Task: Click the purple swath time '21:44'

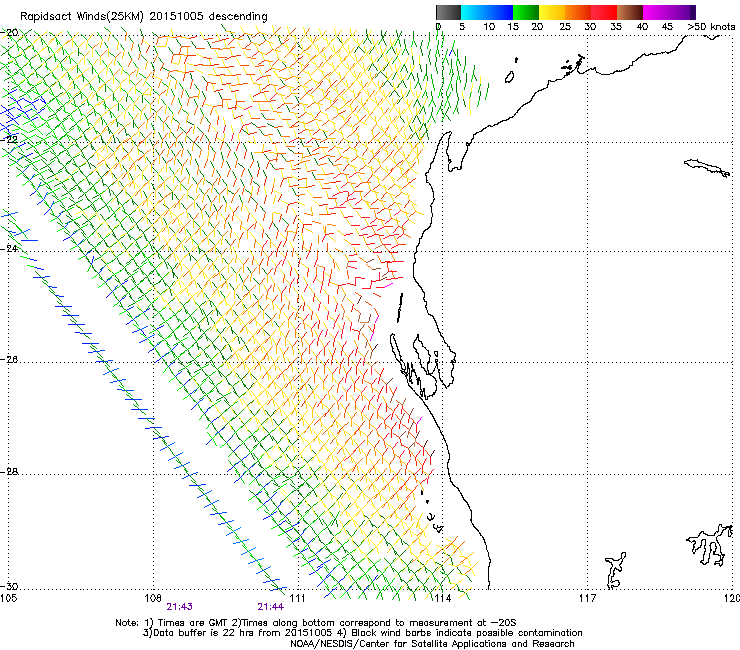Action: coord(270,607)
